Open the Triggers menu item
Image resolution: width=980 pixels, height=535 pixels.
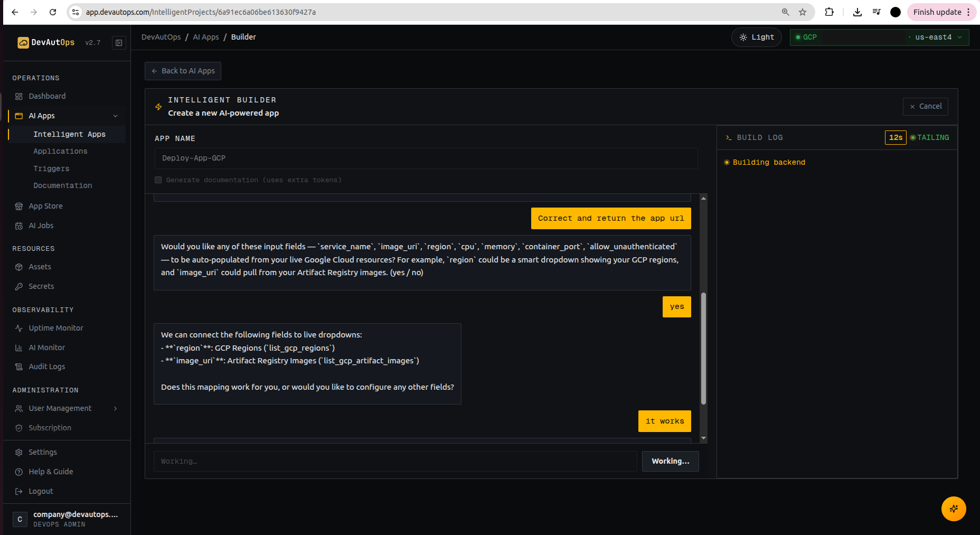[51, 168]
